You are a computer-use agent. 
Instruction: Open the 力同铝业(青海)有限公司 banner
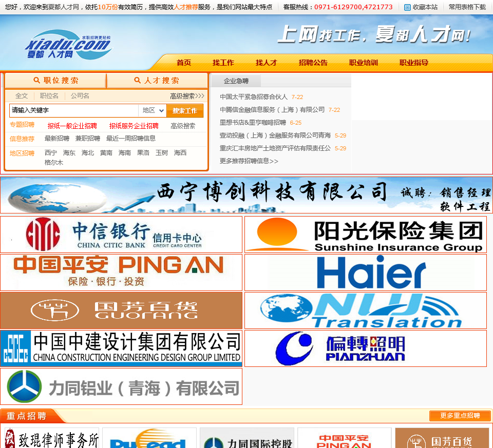(121, 386)
